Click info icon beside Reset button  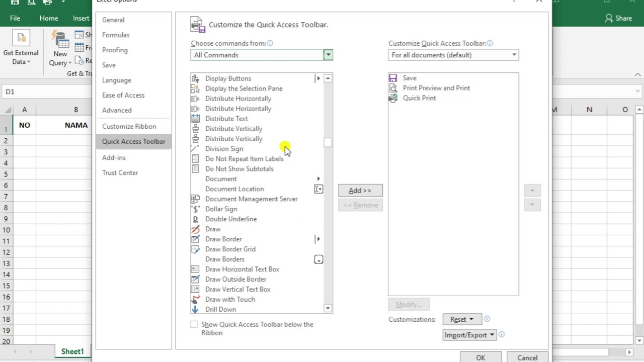[x=487, y=319]
